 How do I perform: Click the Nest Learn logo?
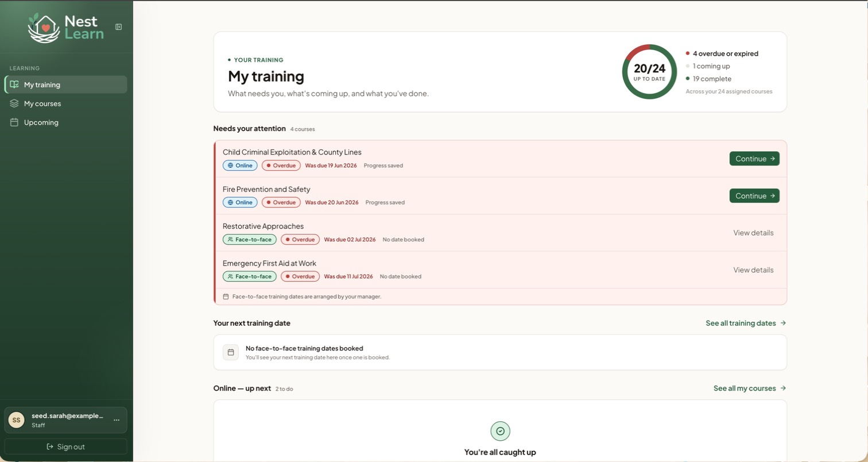(x=66, y=27)
